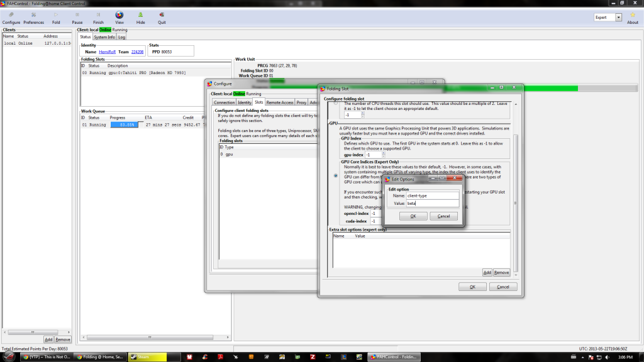Click the opencl-index field
This screenshot has height=362, width=644.
(x=376, y=214)
